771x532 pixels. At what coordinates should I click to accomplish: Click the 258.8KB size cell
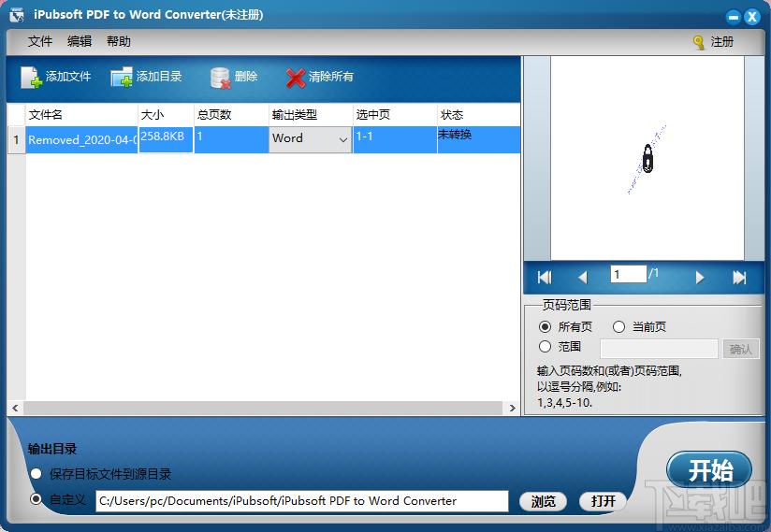tap(166, 140)
